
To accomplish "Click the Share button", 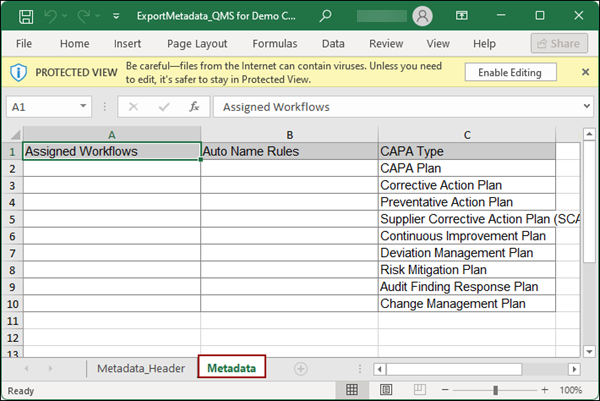I will 559,44.
